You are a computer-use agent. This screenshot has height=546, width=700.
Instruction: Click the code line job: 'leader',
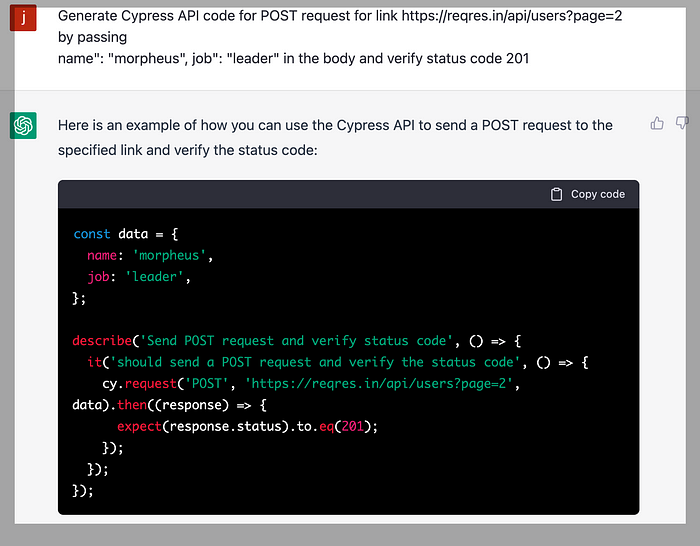coord(139,277)
